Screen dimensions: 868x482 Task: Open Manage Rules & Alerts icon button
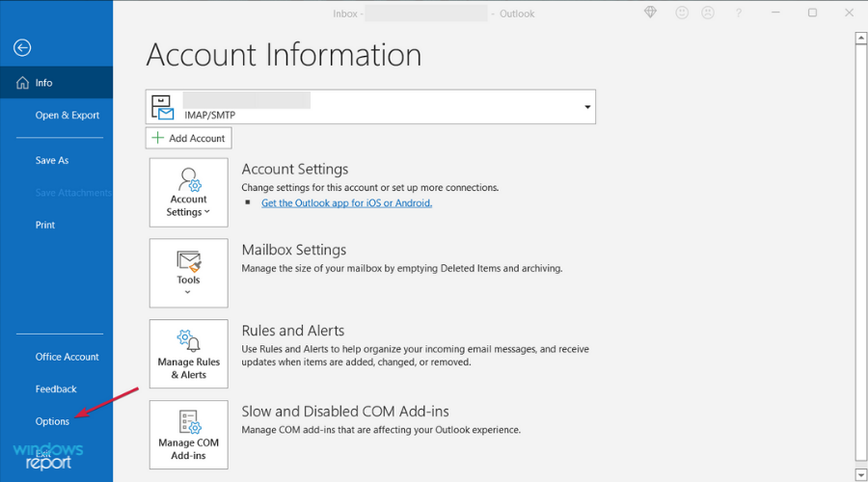point(189,353)
